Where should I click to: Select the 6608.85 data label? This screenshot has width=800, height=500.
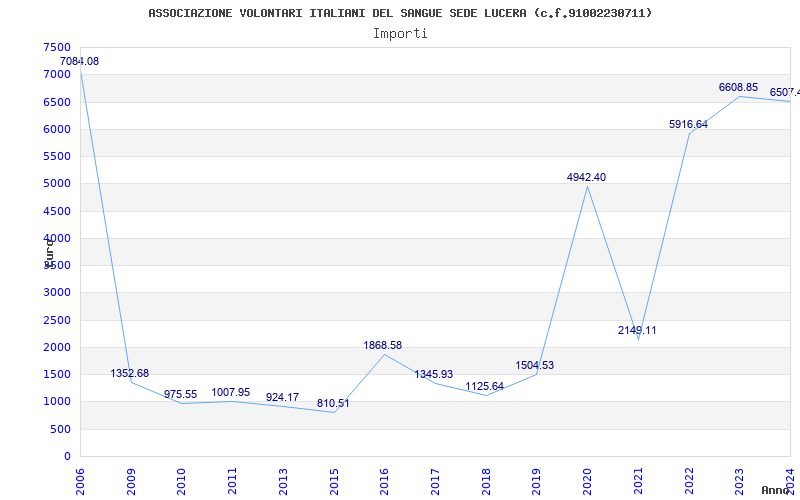pyautogui.click(x=738, y=88)
